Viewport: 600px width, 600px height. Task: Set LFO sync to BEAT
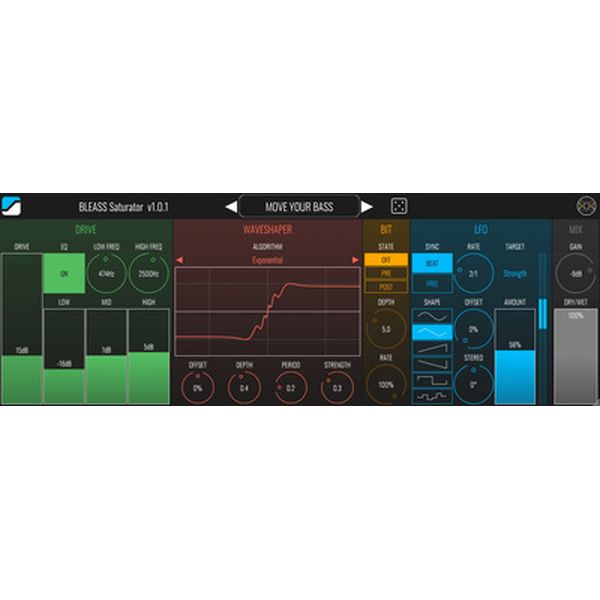pyautogui.click(x=432, y=264)
